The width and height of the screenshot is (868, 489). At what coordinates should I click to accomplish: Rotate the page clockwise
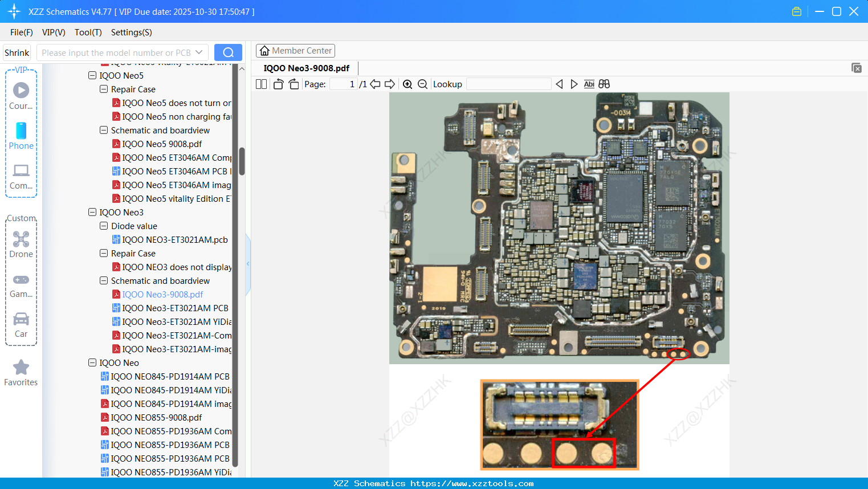294,84
